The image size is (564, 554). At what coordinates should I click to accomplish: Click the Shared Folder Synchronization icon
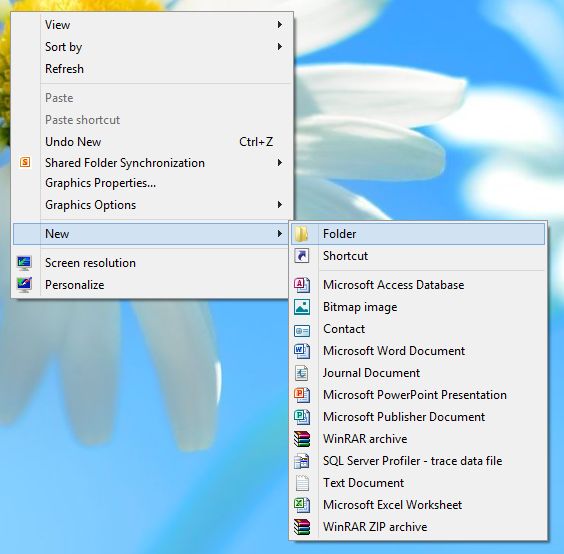25,162
